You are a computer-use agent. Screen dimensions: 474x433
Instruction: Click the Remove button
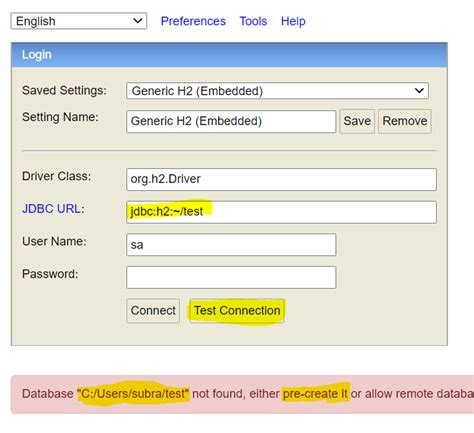point(405,121)
